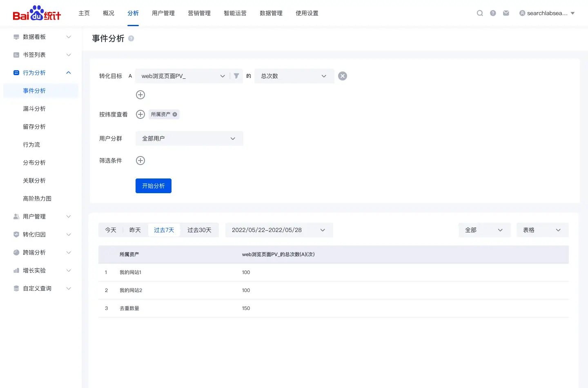
Task: Click the 增长实验 bar chart icon
Action: coord(16,270)
